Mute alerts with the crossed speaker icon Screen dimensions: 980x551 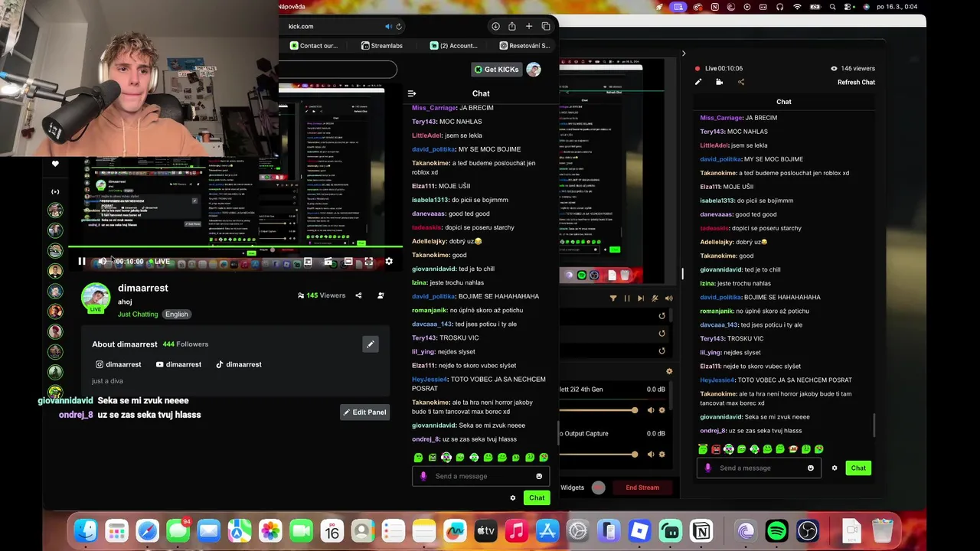point(655,298)
